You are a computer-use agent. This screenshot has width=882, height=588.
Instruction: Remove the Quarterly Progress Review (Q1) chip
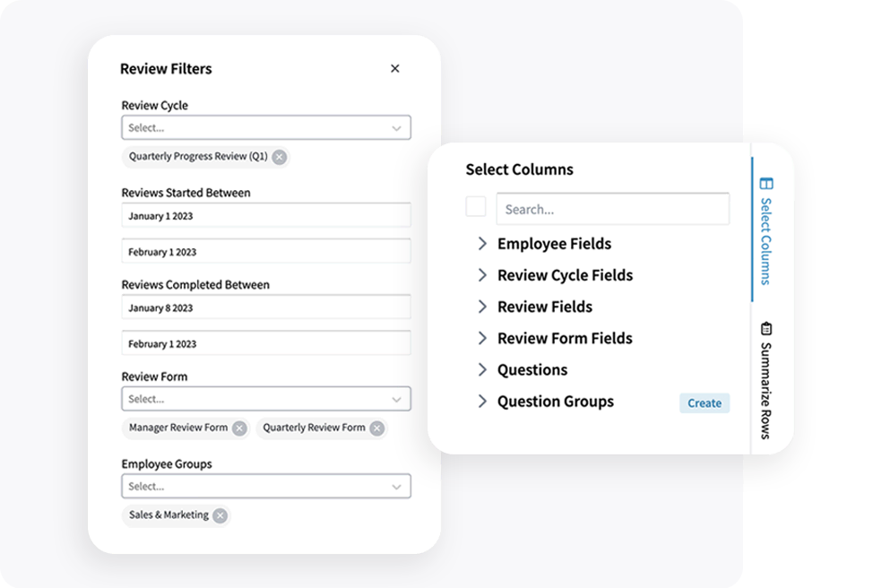279,157
